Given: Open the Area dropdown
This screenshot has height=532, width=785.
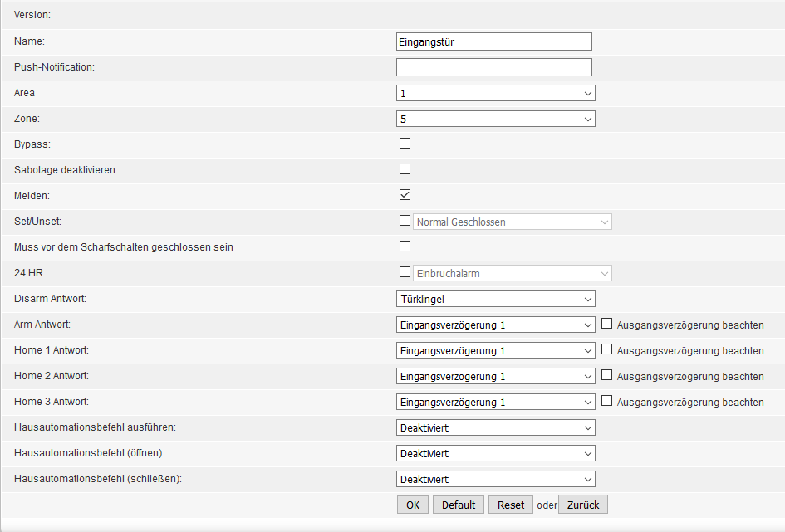Looking at the screenshot, I should (495, 93).
